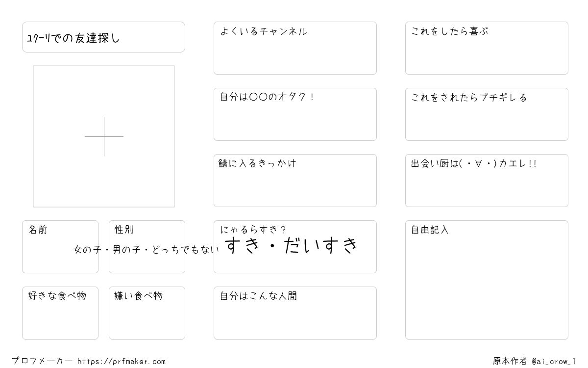Click the これをしたら喜ぶ box
Screen dimensions: 588x368
[487, 48]
